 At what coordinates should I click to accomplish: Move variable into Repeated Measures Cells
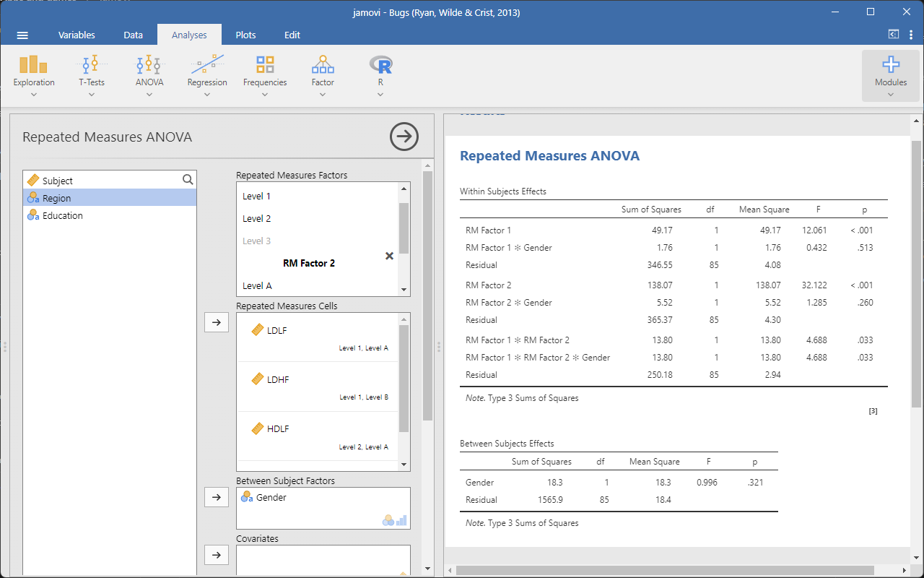217,323
